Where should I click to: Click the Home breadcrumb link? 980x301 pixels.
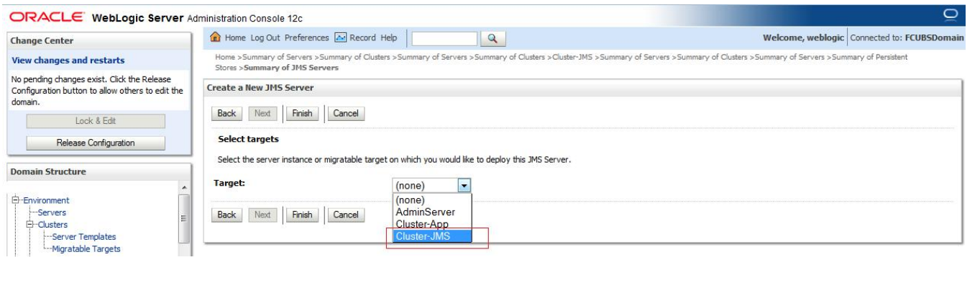pos(226,57)
